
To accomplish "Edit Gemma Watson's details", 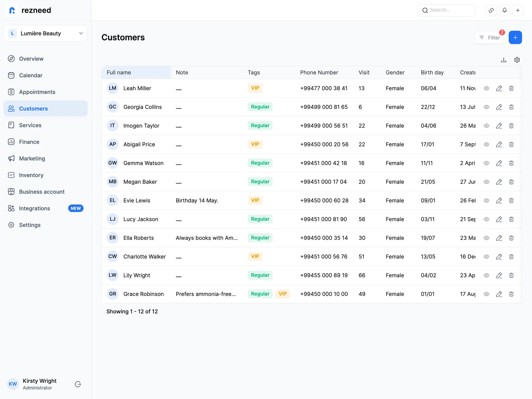I will tap(499, 163).
